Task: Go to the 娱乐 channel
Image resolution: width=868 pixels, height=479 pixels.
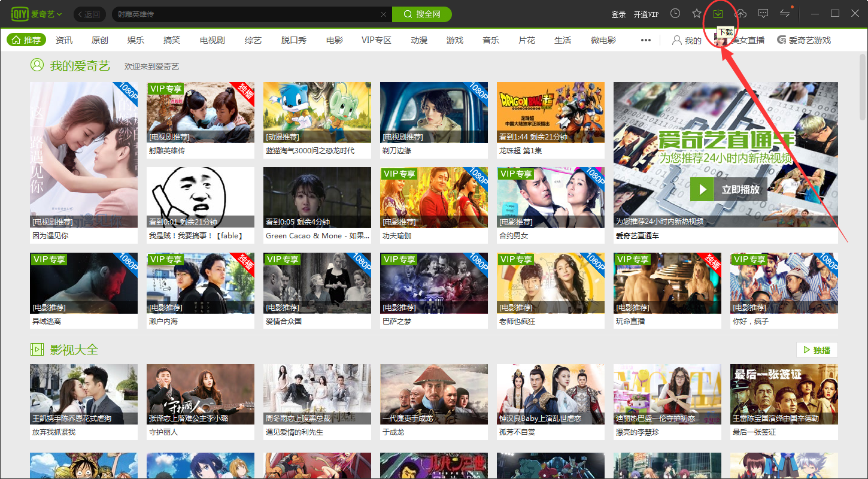Action: 136,40
